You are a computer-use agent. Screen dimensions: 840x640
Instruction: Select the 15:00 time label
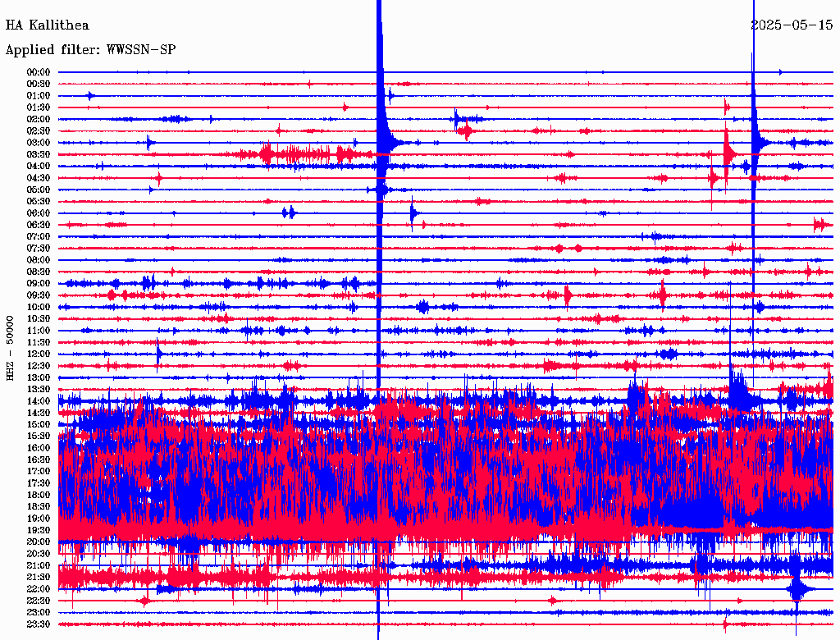pos(39,425)
